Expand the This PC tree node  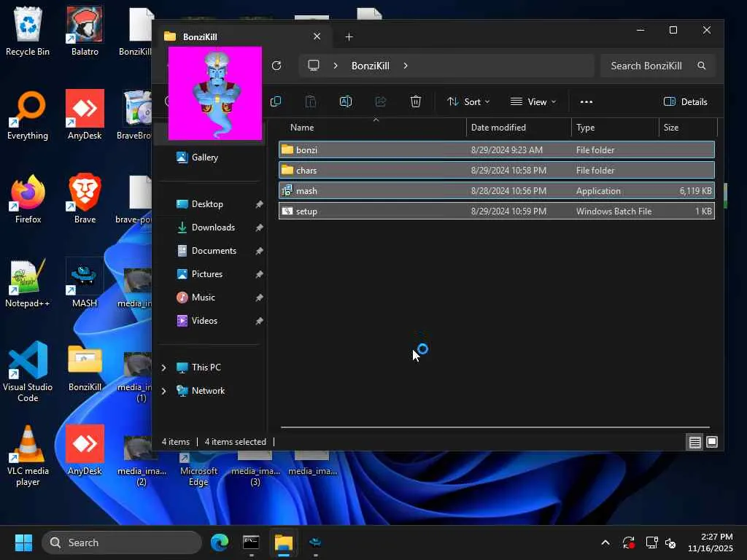164,367
